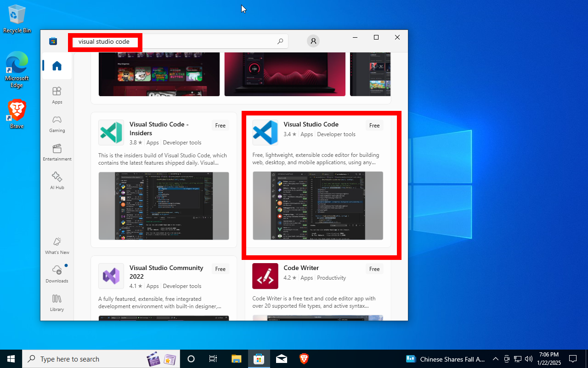Open Apps section in the sidebar
Screen dimensions: 588x368
click(57, 95)
